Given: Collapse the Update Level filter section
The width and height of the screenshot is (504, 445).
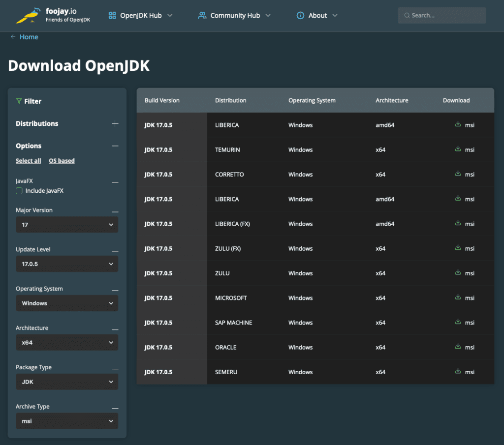Looking at the screenshot, I should (x=115, y=251).
